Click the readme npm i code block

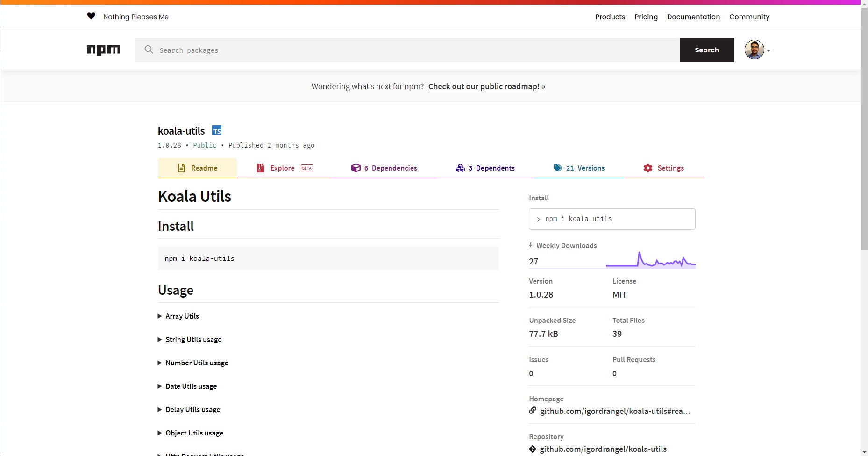(x=328, y=258)
